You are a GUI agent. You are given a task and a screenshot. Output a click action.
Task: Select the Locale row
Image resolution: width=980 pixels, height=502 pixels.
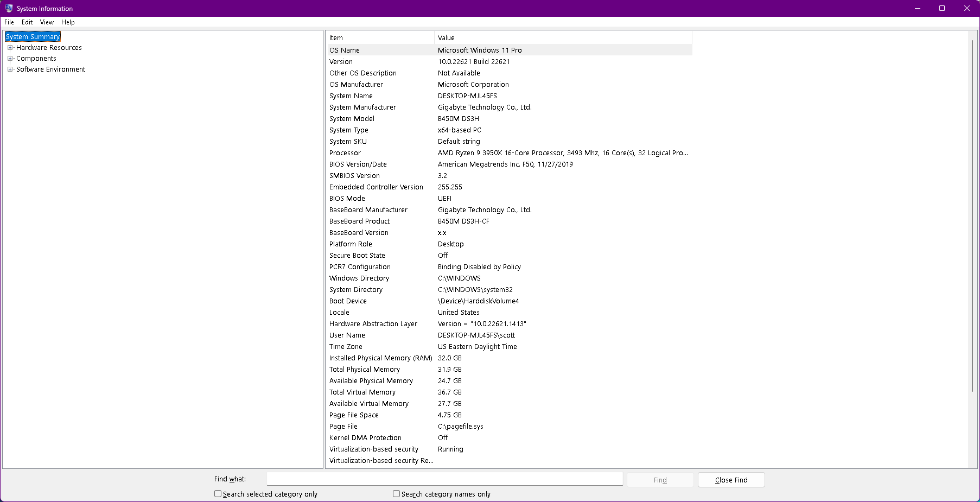click(x=509, y=312)
